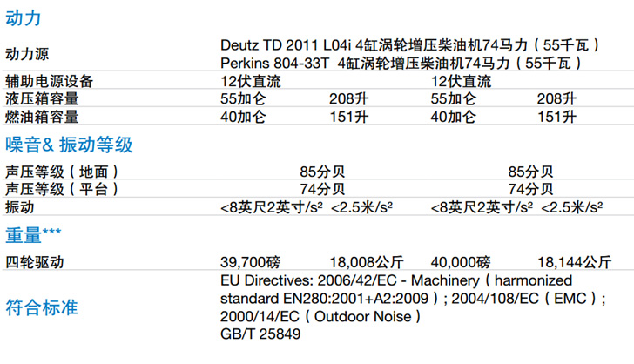Select the 动力源 row label
The image size is (634, 364).
click(27, 53)
